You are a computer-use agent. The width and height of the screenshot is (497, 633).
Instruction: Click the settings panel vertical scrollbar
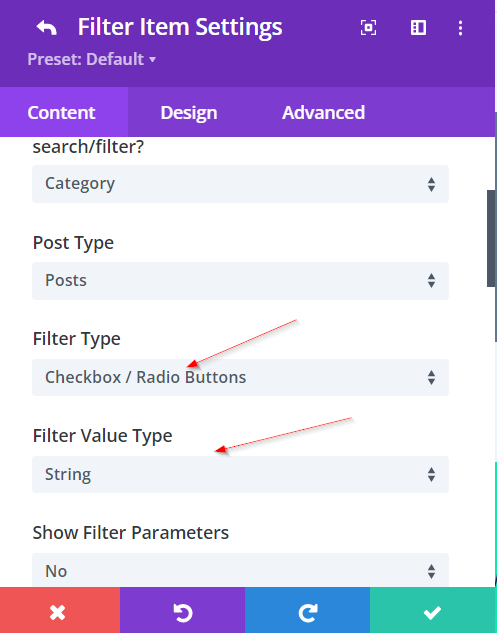[491, 238]
